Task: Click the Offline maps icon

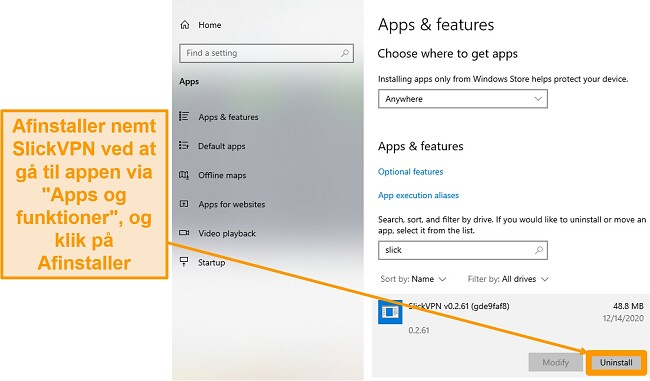Action: click(184, 175)
